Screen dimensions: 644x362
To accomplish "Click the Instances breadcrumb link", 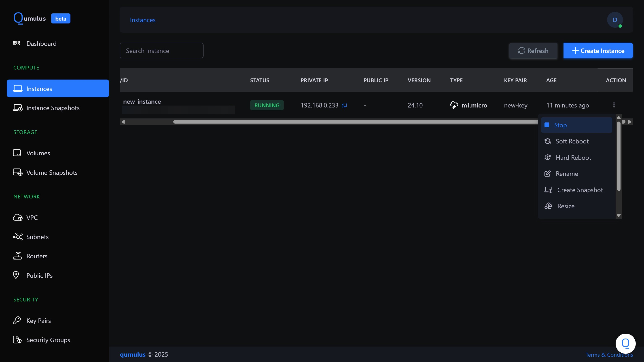I will coord(142,20).
